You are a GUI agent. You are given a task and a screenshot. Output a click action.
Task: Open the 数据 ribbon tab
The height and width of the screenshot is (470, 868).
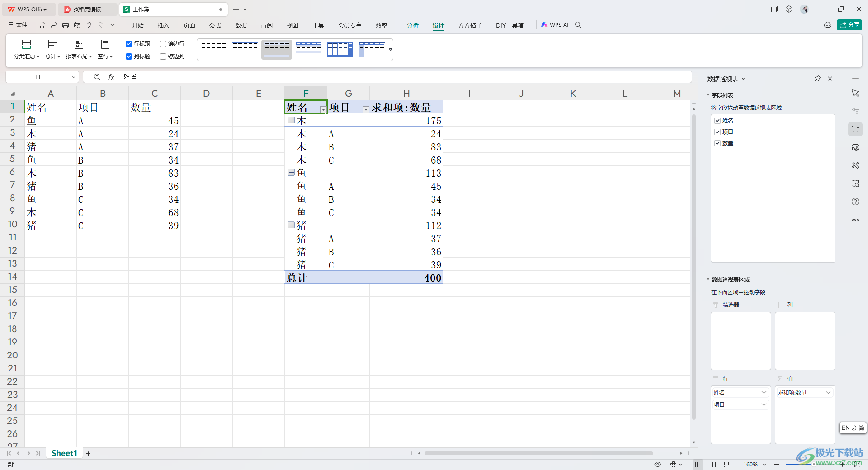pyautogui.click(x=241, y=25)
